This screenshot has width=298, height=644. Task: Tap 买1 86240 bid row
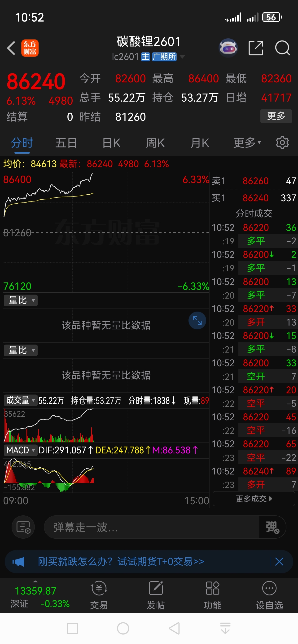point(254,198)
